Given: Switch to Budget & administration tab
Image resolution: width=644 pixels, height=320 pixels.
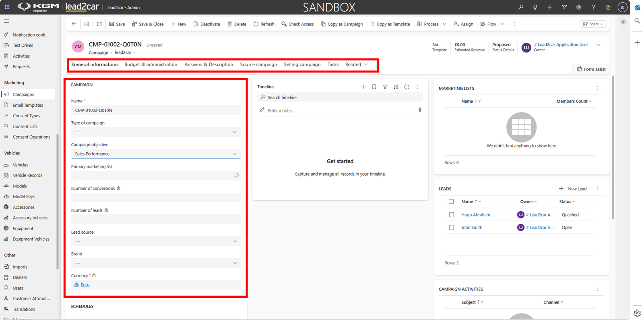Looking at the screenshot, I should click(x=151, y=64).
